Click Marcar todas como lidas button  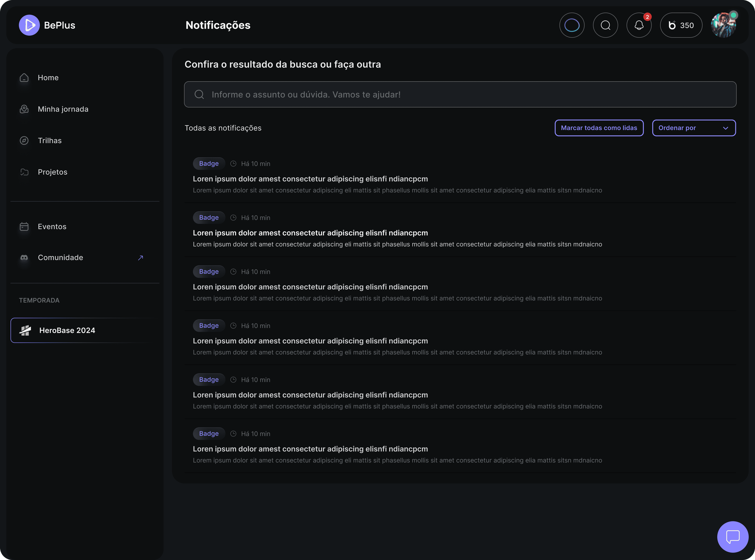coord(599,128)
